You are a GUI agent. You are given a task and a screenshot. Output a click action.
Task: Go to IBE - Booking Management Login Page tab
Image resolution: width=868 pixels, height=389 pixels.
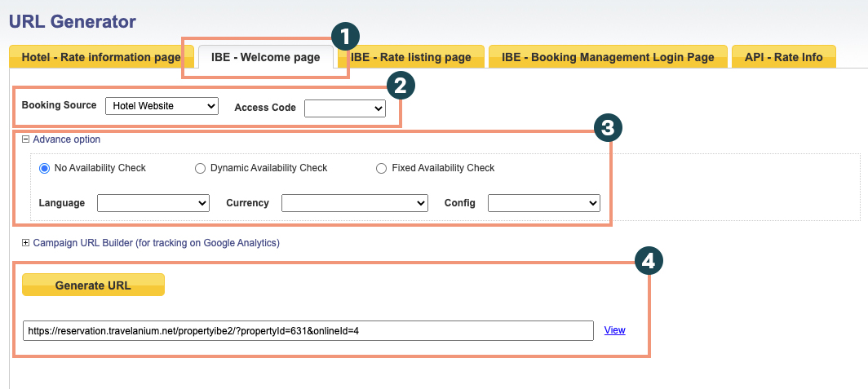608,57
